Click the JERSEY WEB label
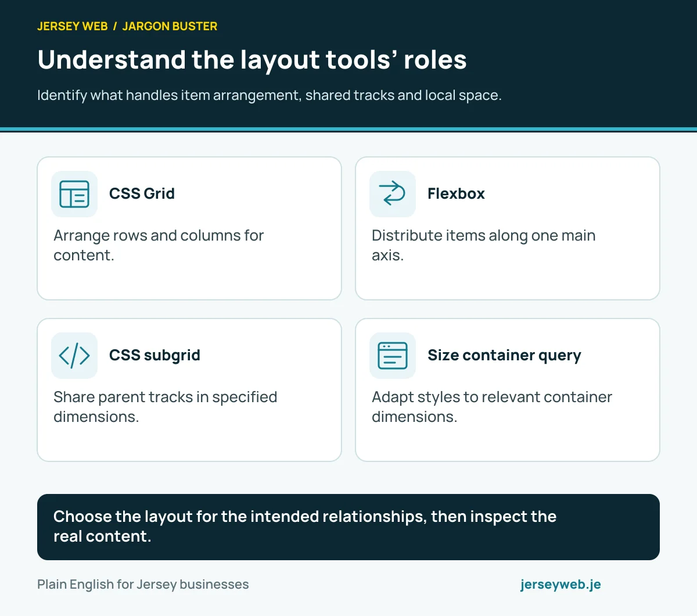 coord(73,26)
